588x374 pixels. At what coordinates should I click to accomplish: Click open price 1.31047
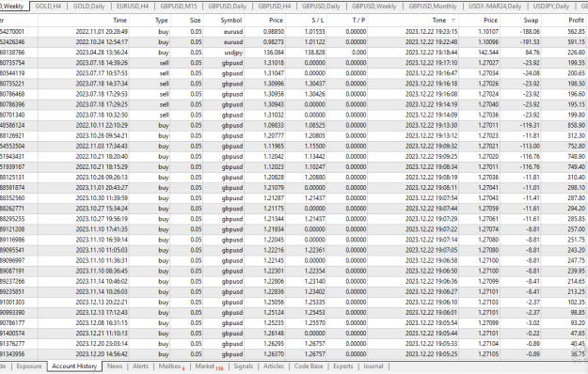pos(274,73)
